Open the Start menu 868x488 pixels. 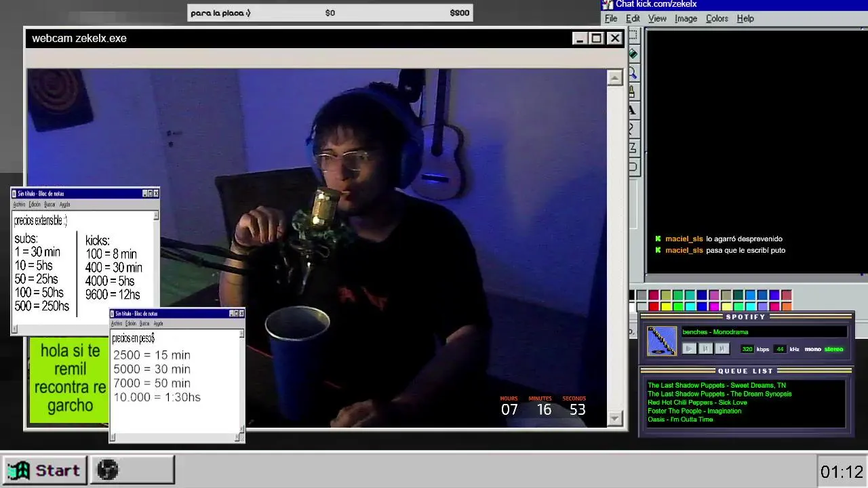click(x=45, y=470)
